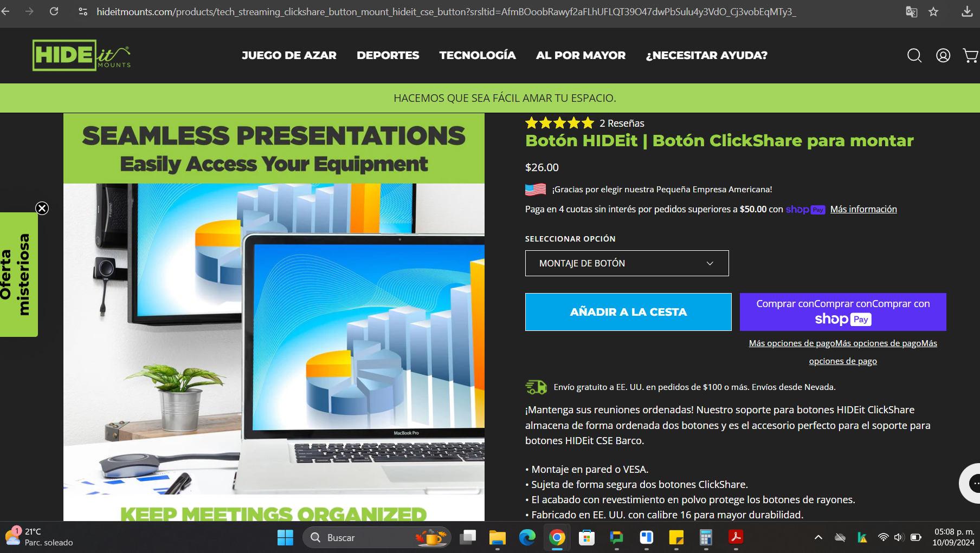Open the volume speaker tray icon
Viewport: 980px width, 553px height.
coord(899,537)
